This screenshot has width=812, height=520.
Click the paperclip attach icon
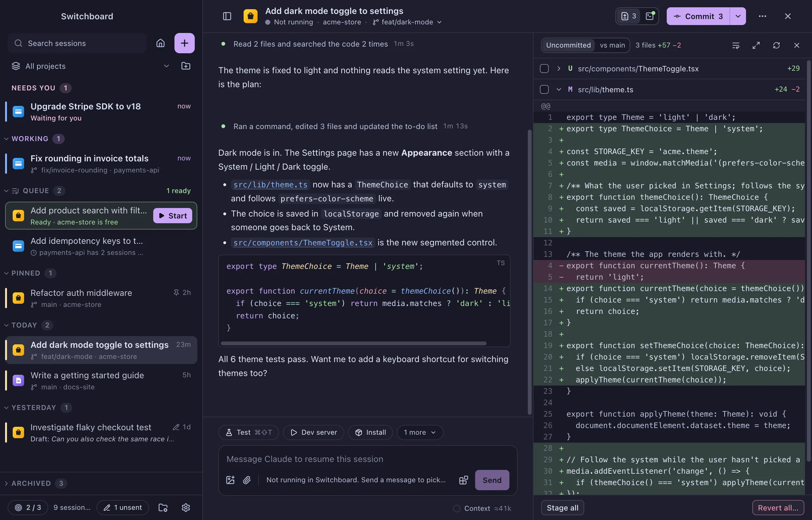(x=247, y=480)
